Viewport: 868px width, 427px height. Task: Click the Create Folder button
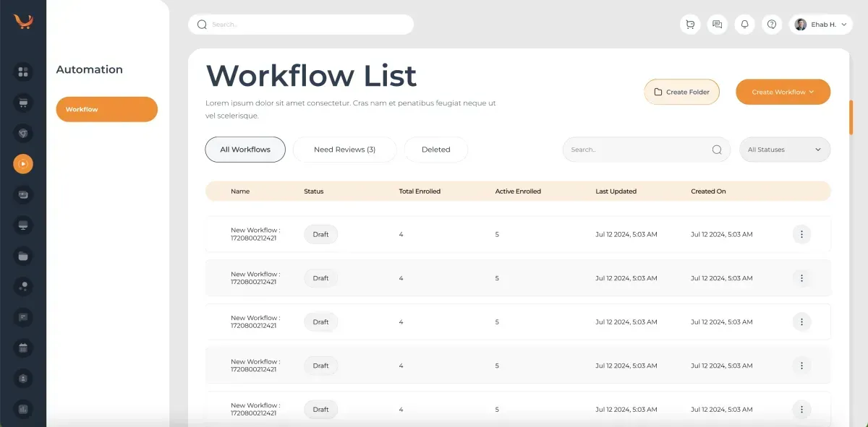[681, 92]
